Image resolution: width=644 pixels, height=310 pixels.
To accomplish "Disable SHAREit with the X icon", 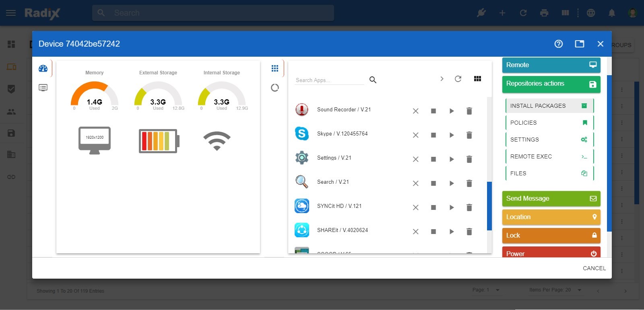I will pos(416,232).
